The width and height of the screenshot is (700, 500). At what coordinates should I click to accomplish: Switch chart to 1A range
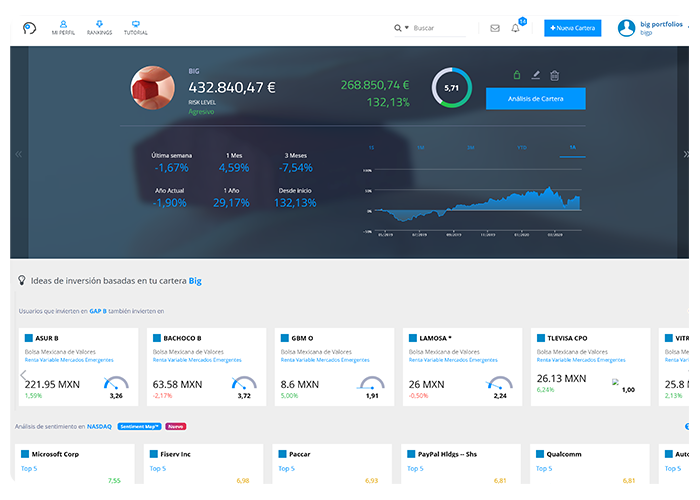pyautogui.click(x=573, y=147)
